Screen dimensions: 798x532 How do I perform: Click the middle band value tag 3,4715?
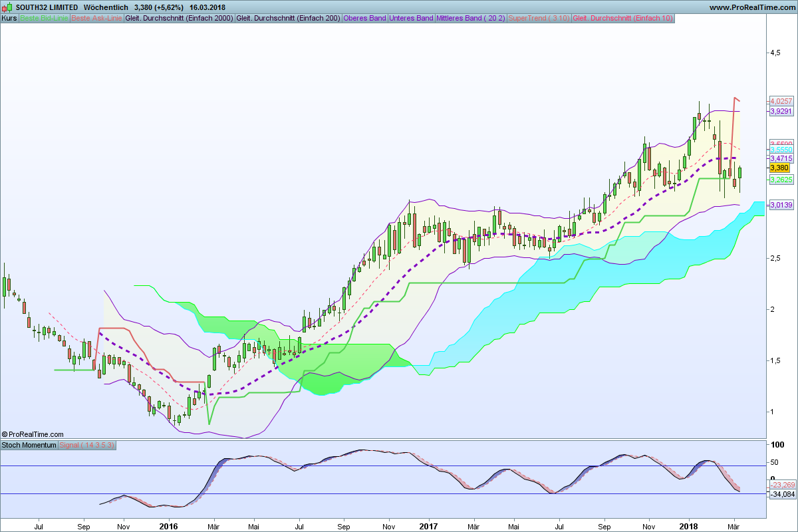[781, 158]
